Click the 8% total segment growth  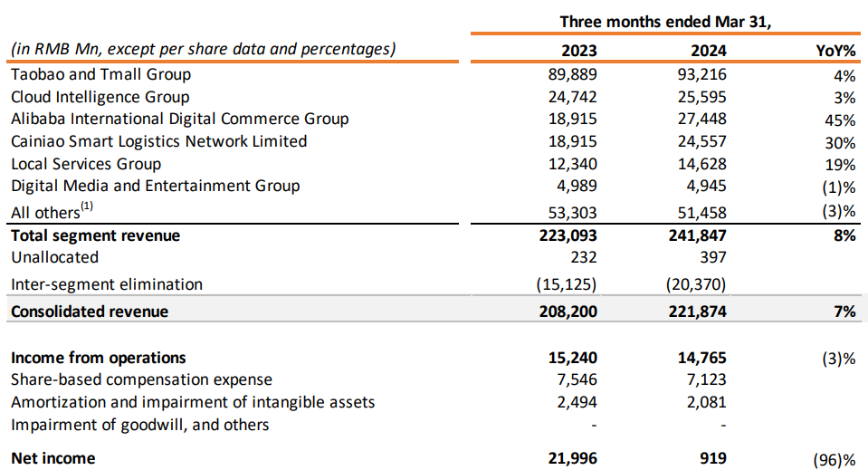(x=844, y=235)
